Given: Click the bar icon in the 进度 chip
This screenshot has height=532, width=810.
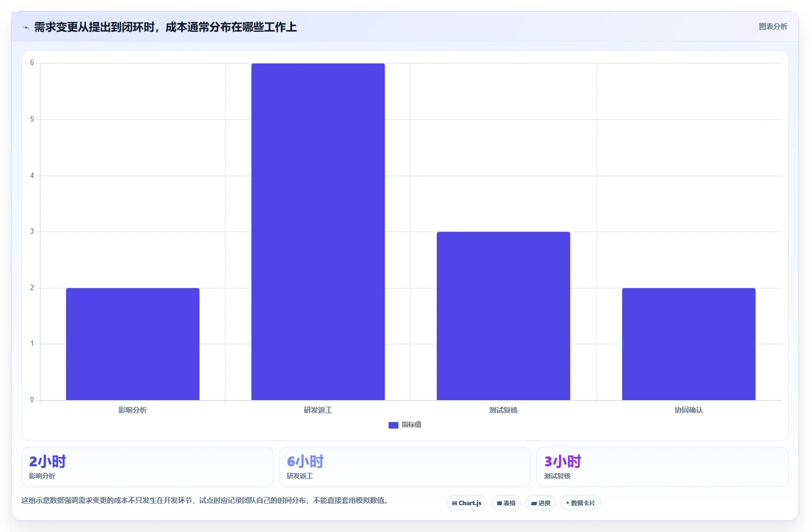Looking at the screenshot, I should coord(534,503).
